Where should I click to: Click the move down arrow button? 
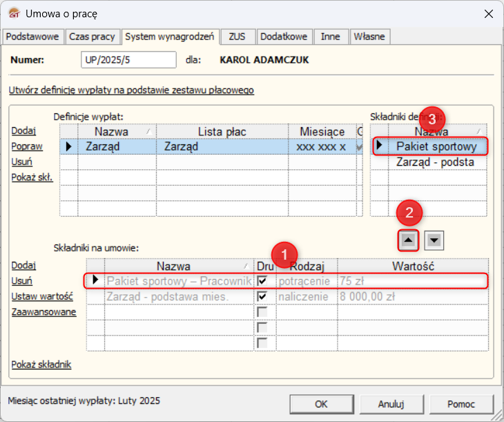[x=434, y=240]
